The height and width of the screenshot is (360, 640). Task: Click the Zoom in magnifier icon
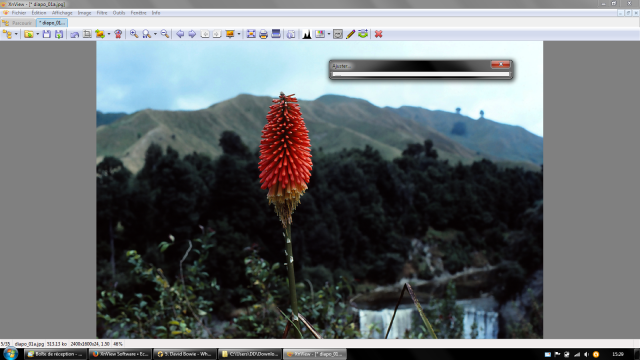click(133, 34)
